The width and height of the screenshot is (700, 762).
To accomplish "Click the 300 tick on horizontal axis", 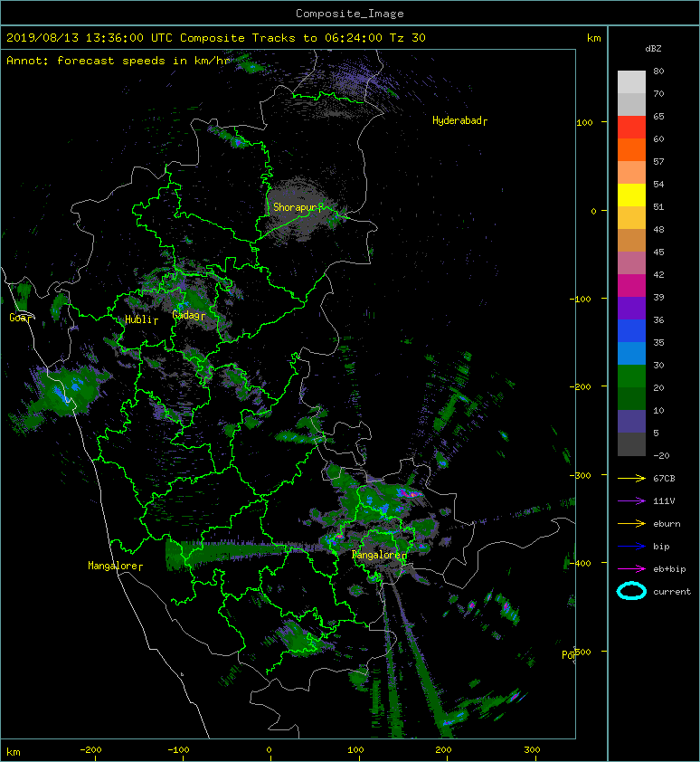I will click(x=533, y=750).
